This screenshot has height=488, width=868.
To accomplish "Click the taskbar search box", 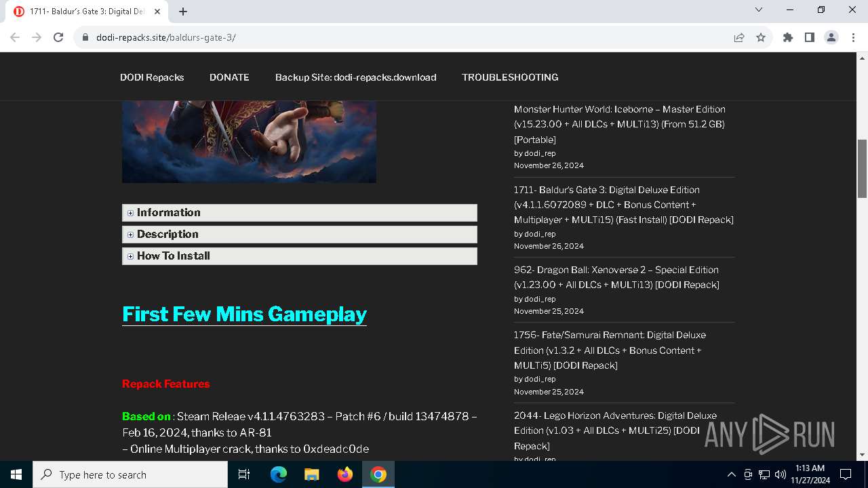I will pyautogui.click(x=130, y=474).
